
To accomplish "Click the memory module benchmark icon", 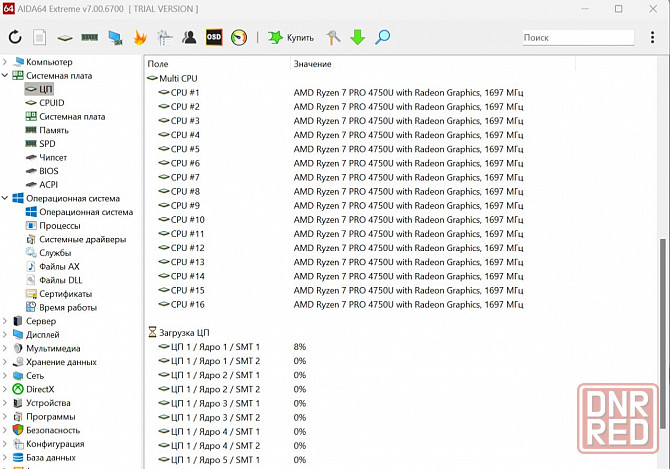I will click(x=90, y=38).
